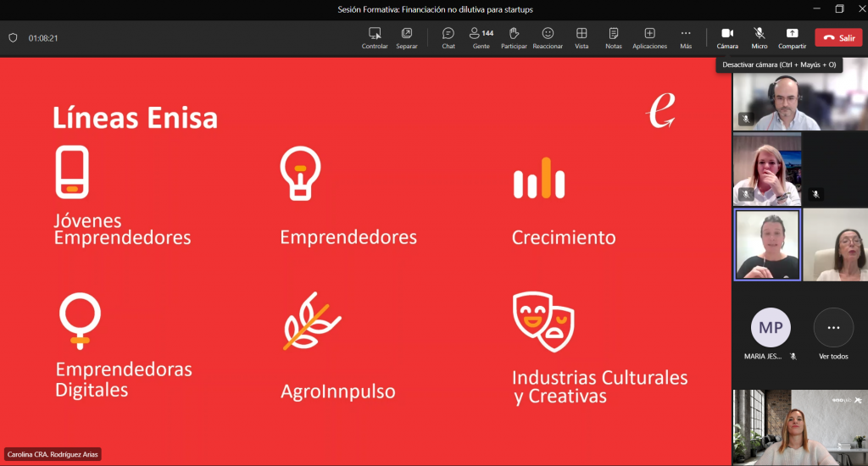Click the Enisa 'e' logo
The width and height of the screenshot is (868, 466).
pos(661,109)
